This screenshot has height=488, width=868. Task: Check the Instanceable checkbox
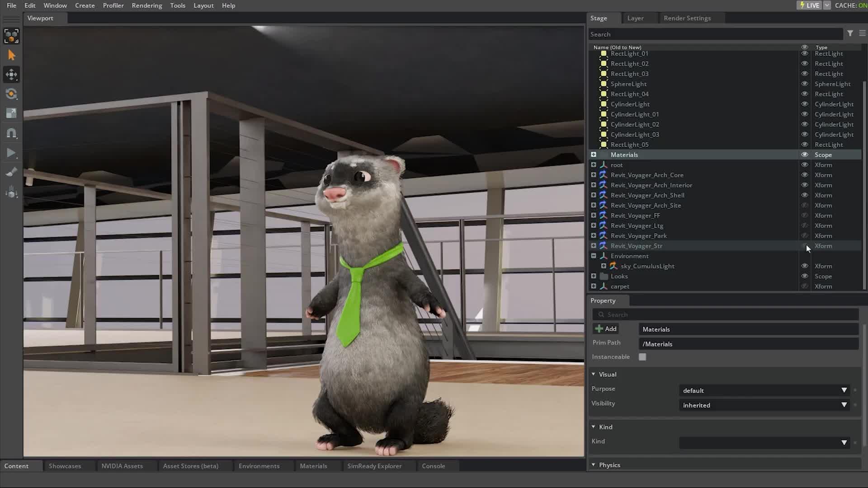[642, 357]
